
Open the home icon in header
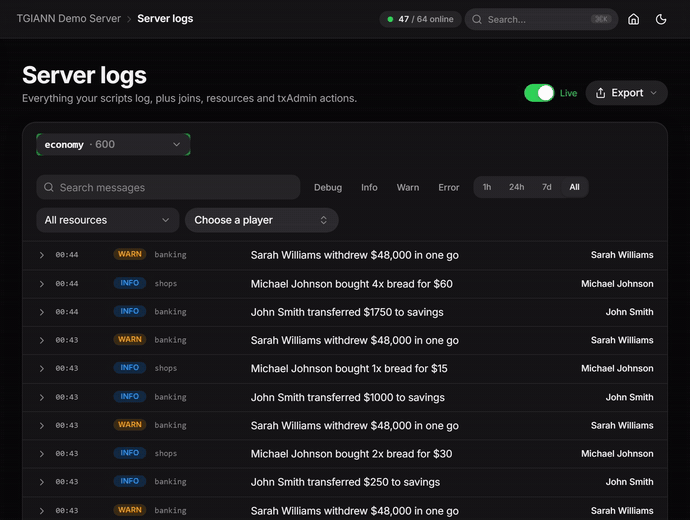click(633, 19)
